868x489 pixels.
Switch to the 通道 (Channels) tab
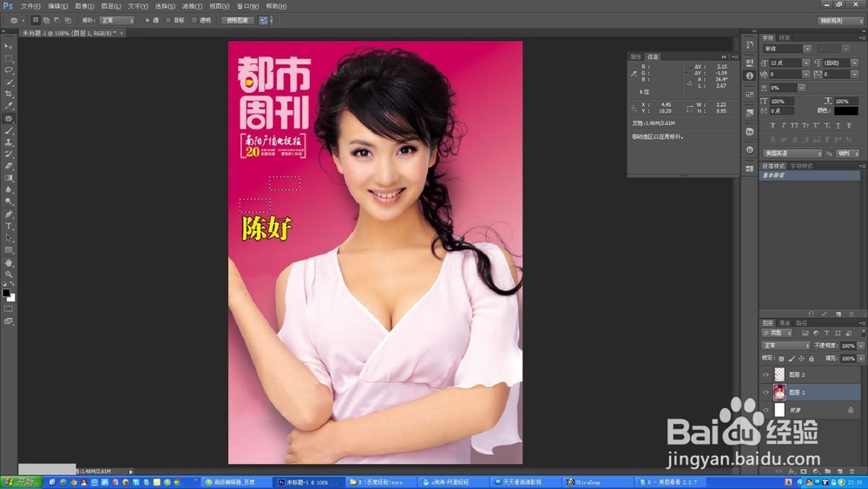(x=785, y=323)
